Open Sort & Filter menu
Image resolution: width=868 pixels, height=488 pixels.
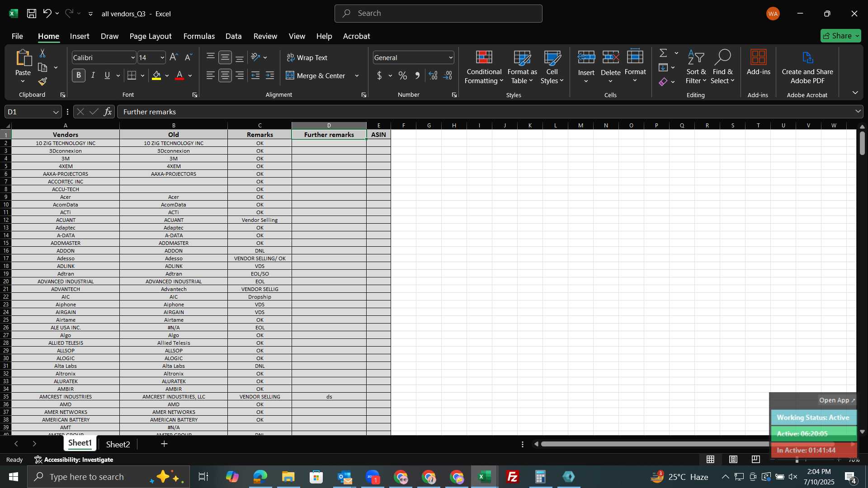click(x=696, y=67)
